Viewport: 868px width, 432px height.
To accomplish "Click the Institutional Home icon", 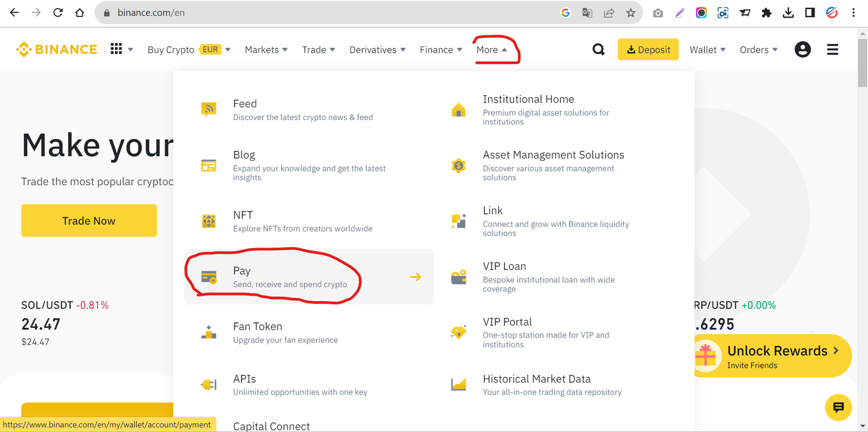I will [x=458, y=110].
